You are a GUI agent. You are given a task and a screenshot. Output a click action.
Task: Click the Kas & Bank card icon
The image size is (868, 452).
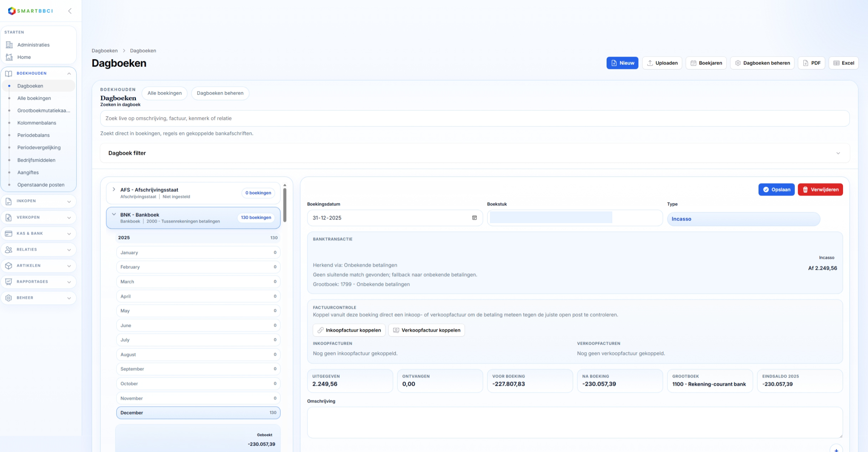9,233
